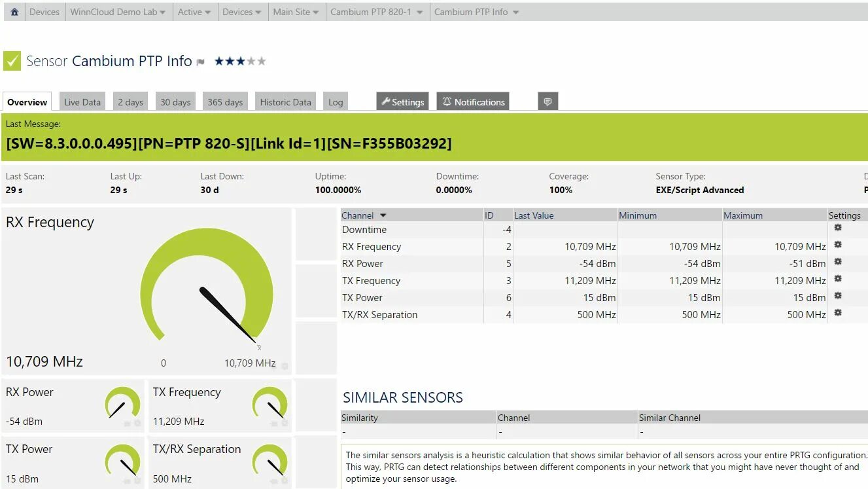The height and width of the screenshot is (489, 868).
Task: Select the RX Power mini gauge
Action: pos(123,403)
